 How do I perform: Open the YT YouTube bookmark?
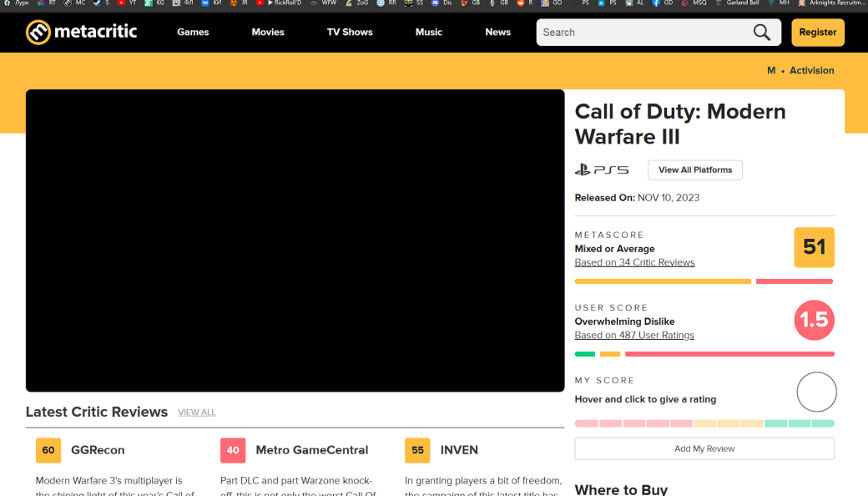(127, 3)
